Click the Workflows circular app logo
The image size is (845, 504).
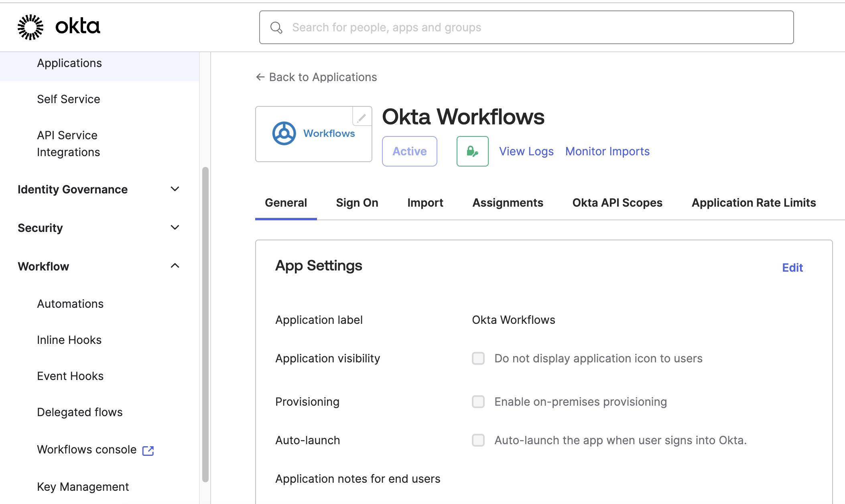284,133
